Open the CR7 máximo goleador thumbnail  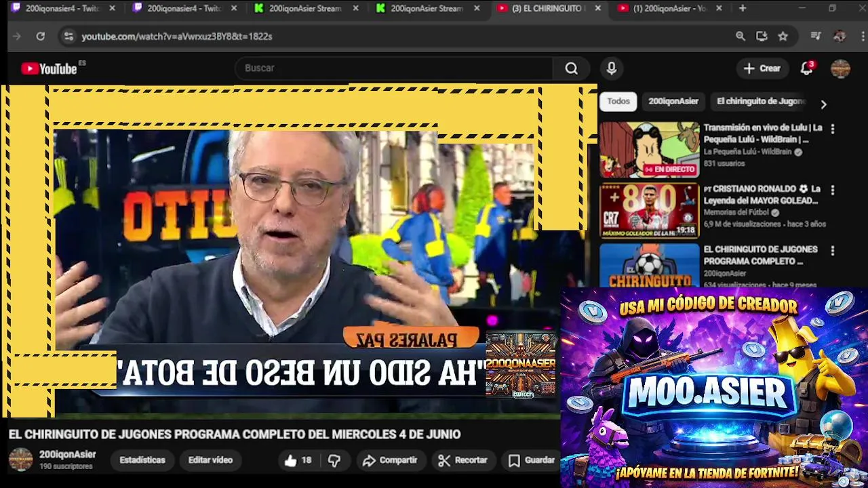pyautogui.click(x=649, y=211)
